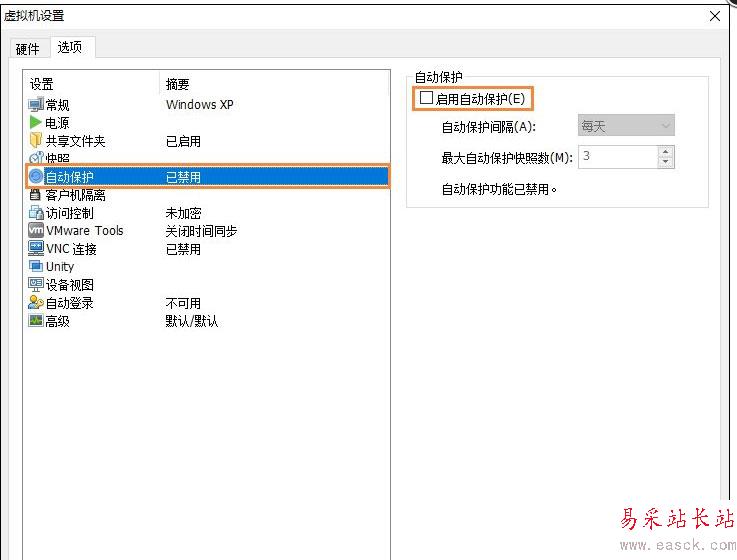Select the Unity row text
The image size is (737, 560).
point(60,267)
